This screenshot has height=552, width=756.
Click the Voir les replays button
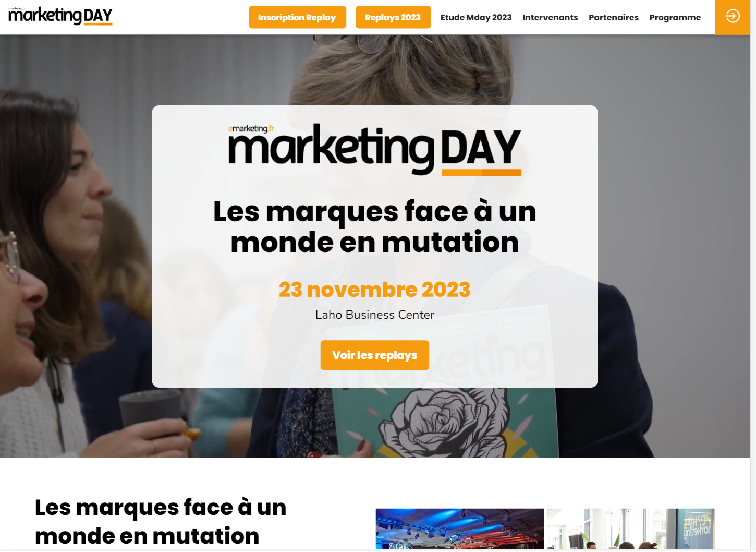[375, 355]
